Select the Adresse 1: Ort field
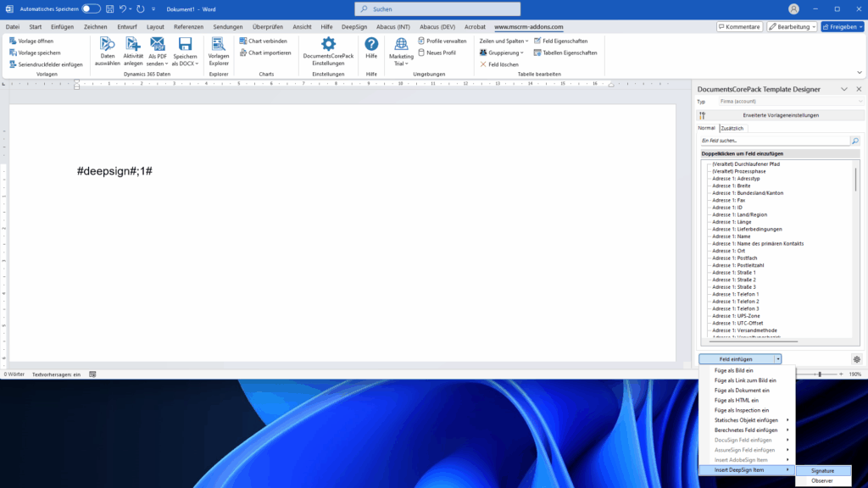This screenshot has width=868, height=488. pos(728,251)
